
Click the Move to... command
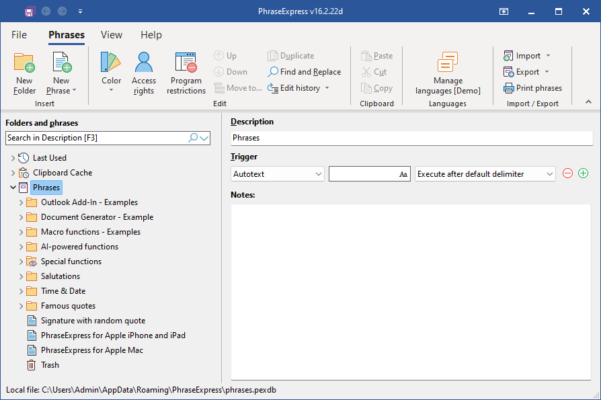238,88
